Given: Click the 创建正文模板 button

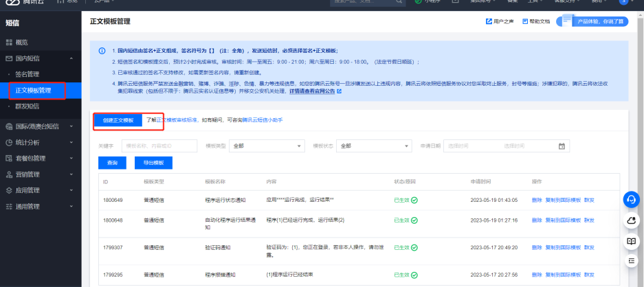Looking at the screenshot, I should point(118,120).
